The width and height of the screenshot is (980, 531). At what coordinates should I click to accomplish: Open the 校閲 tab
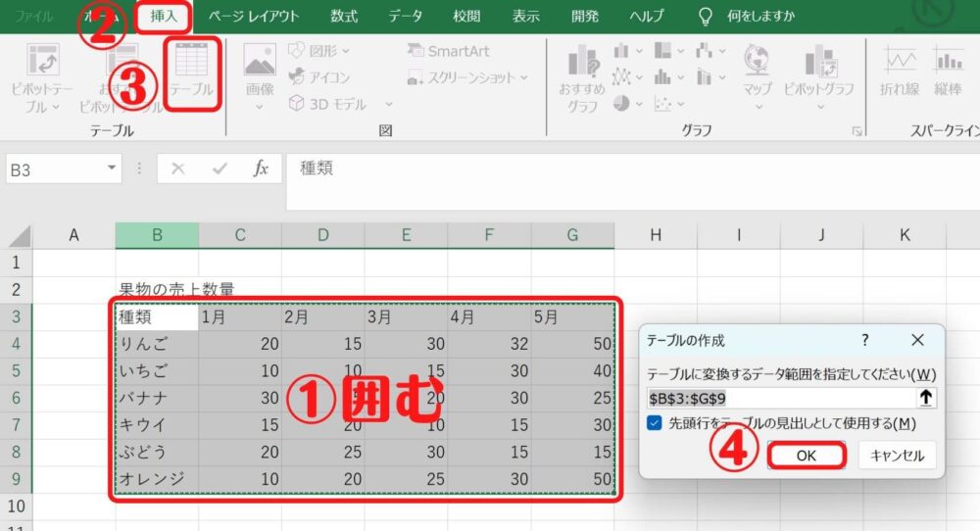pyautogui.click(x=466, y=17)
